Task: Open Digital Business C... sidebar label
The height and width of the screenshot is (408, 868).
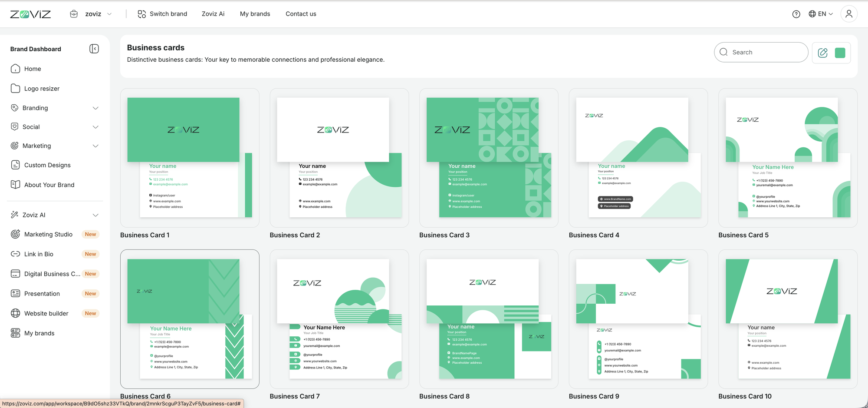Action: [x=52, y=274]
